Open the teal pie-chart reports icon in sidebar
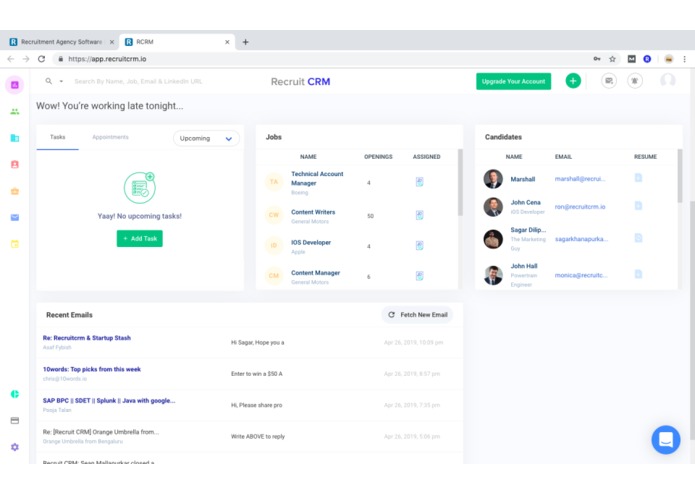This screenshot has width=695, height=494. pos(15,394)
